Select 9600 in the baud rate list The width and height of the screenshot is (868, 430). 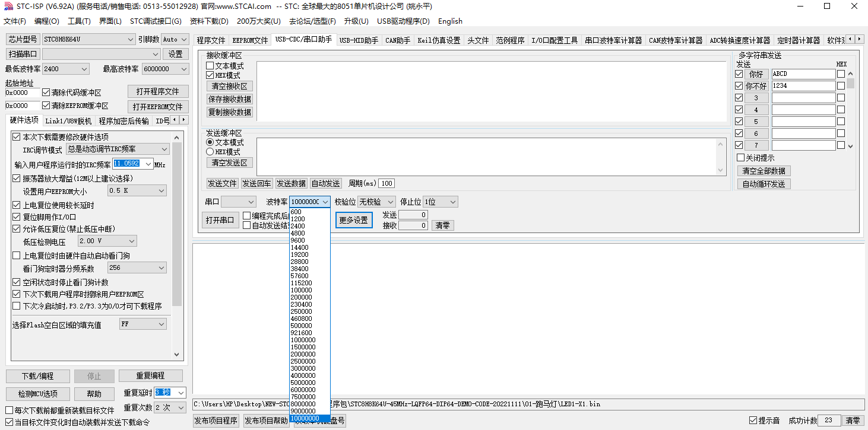click(309, 240)
